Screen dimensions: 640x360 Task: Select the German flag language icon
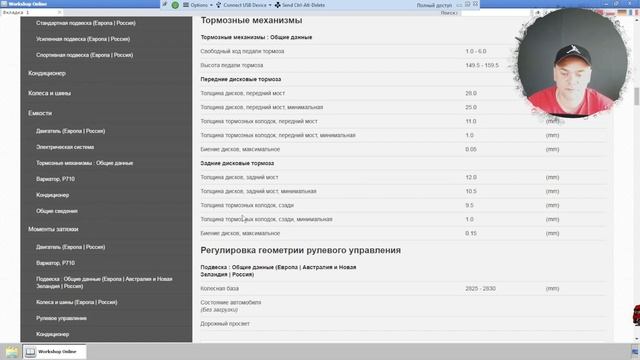(622, 13)
